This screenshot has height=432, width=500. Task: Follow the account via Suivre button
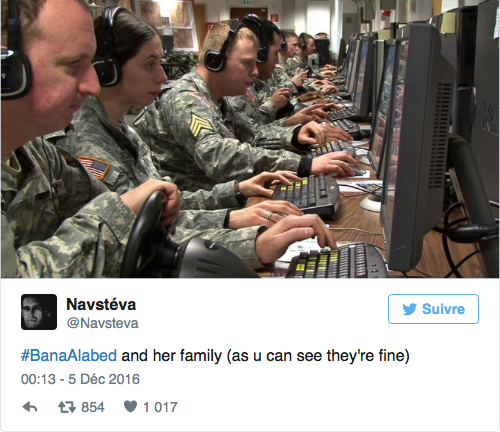click(433, 309)
